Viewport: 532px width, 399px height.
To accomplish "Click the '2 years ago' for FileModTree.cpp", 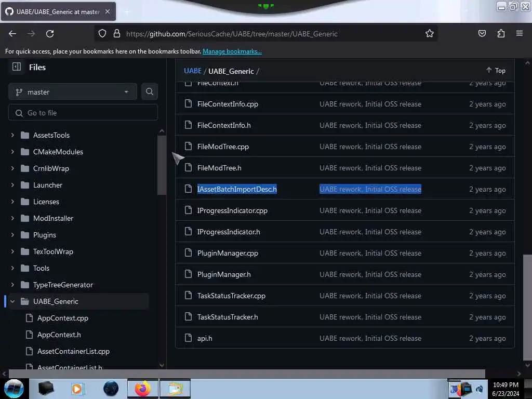I will coord(487,147).
